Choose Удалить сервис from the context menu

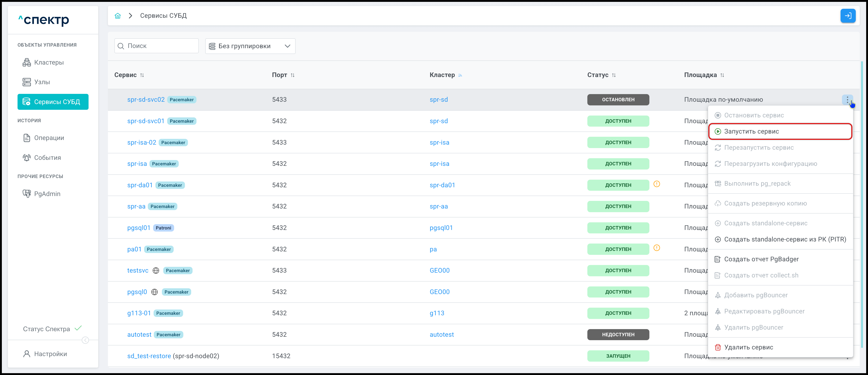748,347
